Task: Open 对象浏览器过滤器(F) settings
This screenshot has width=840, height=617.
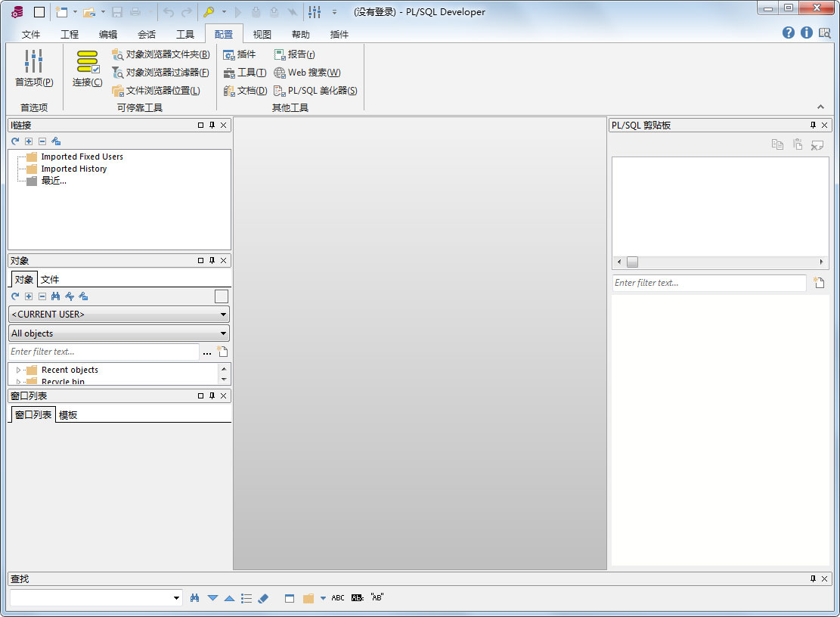Action: point(160,73)
